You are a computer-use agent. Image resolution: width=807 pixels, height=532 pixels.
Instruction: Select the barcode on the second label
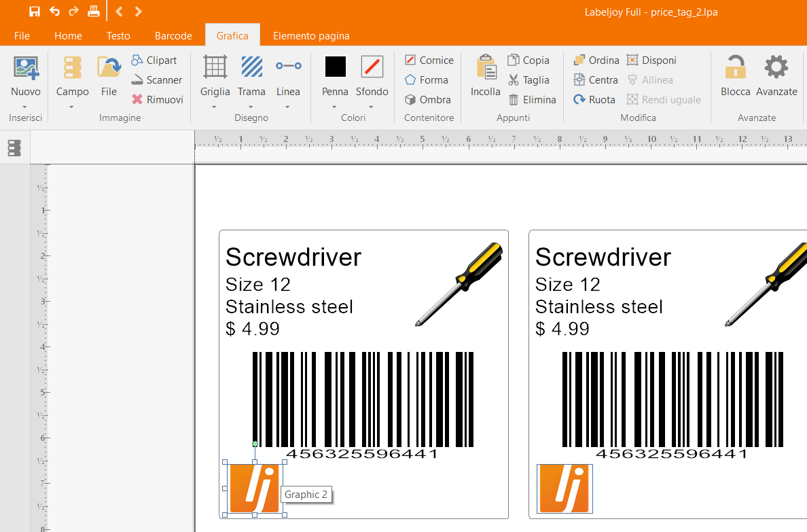point(672,406)
